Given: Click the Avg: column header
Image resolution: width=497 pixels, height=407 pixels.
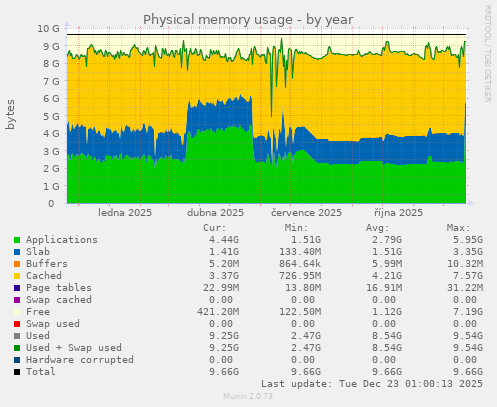Looking at the screenshot, I should point(378,228).
